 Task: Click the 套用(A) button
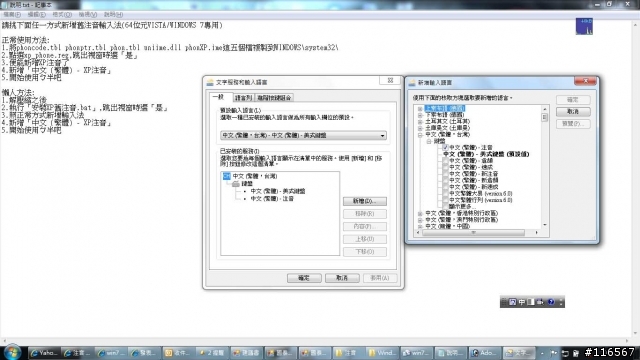click(x=380, y=278)
